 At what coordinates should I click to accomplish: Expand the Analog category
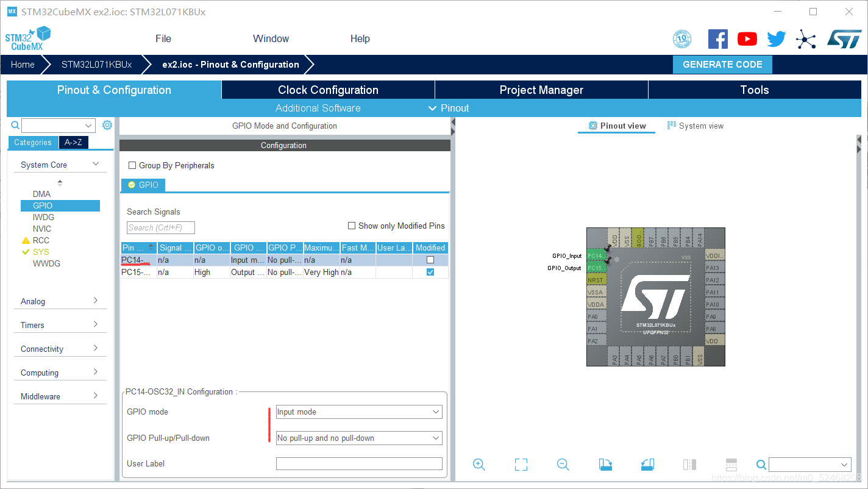click(x=96, y=301)
